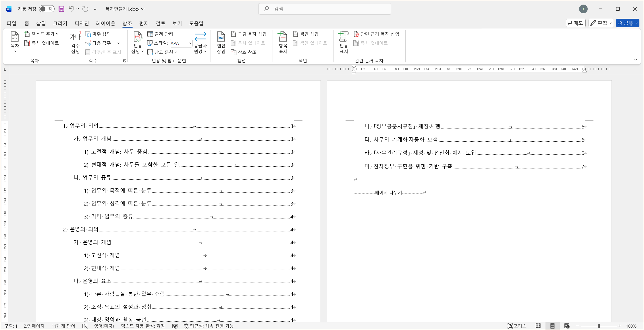The image size is (644, 330).
Task: Click the Save icon in title bar
Action: point(61,9)
